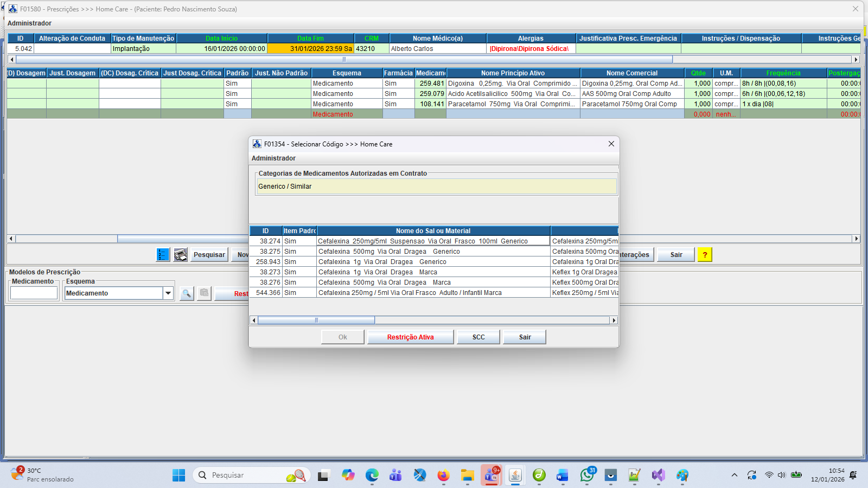Click the magnifier icon beside the Esquema combo
This screenshot has height=488, width=868.
click(187, 293)
